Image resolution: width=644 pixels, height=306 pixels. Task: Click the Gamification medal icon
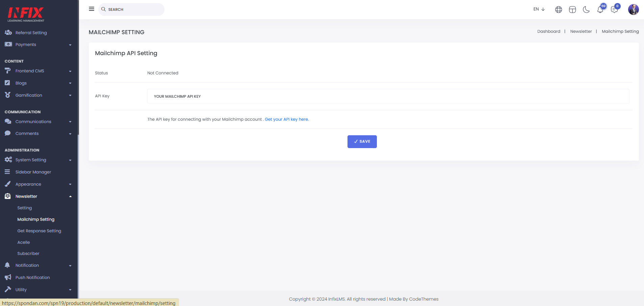7,95
